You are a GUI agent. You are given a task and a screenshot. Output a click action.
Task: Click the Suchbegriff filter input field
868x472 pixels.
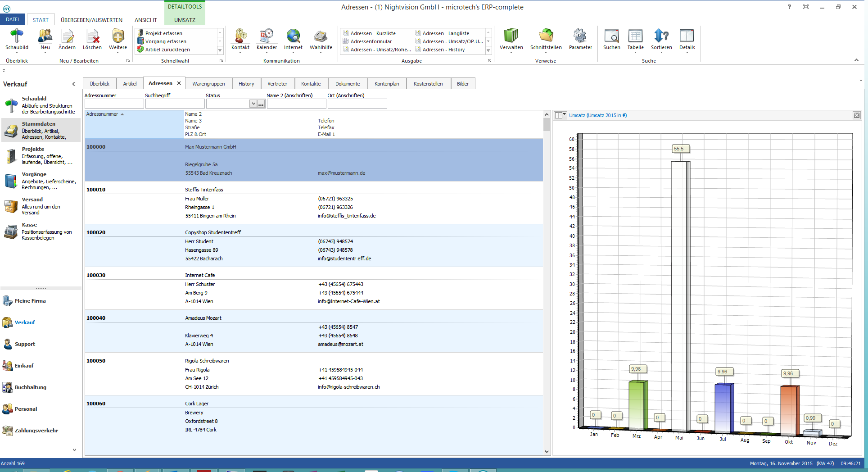175,104
